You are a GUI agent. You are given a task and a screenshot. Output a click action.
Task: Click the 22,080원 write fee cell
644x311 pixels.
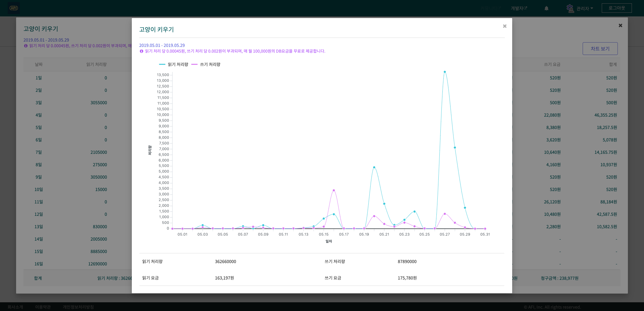point(552,115)
